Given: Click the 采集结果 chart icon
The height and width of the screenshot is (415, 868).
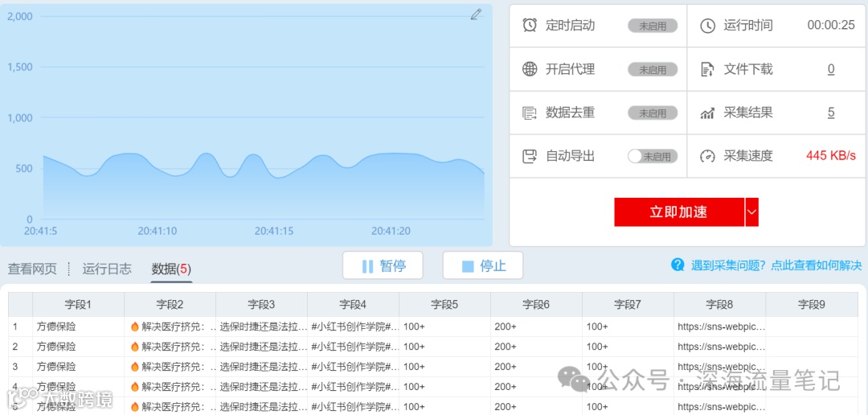Looking at the screenshot, I should [707, 113].
